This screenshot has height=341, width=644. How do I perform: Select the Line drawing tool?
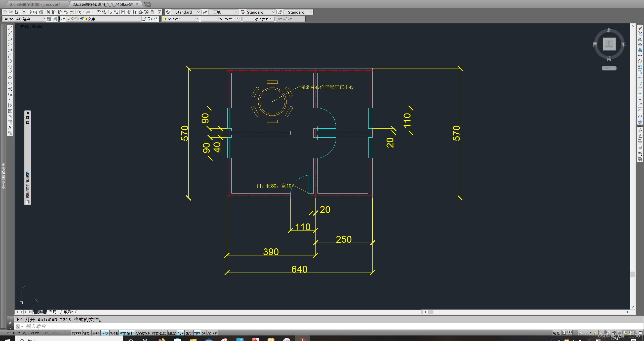[x=10, y=28]
